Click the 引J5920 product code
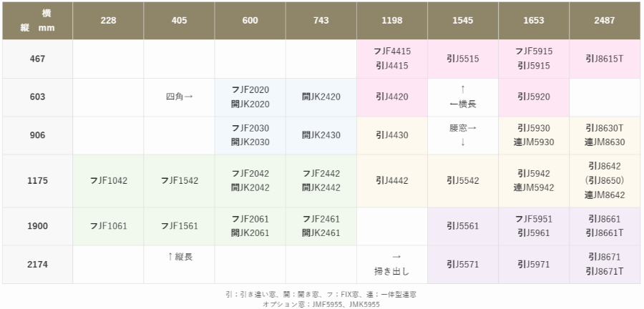This screenshot has height=309, width=644. (534, 97)
